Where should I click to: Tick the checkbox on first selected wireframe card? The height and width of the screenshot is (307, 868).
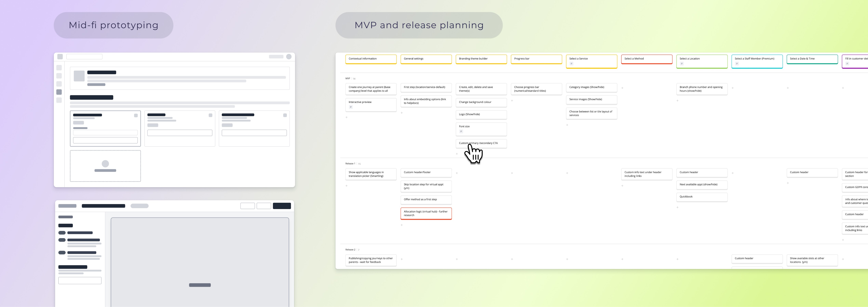click(x=136, y=115)
